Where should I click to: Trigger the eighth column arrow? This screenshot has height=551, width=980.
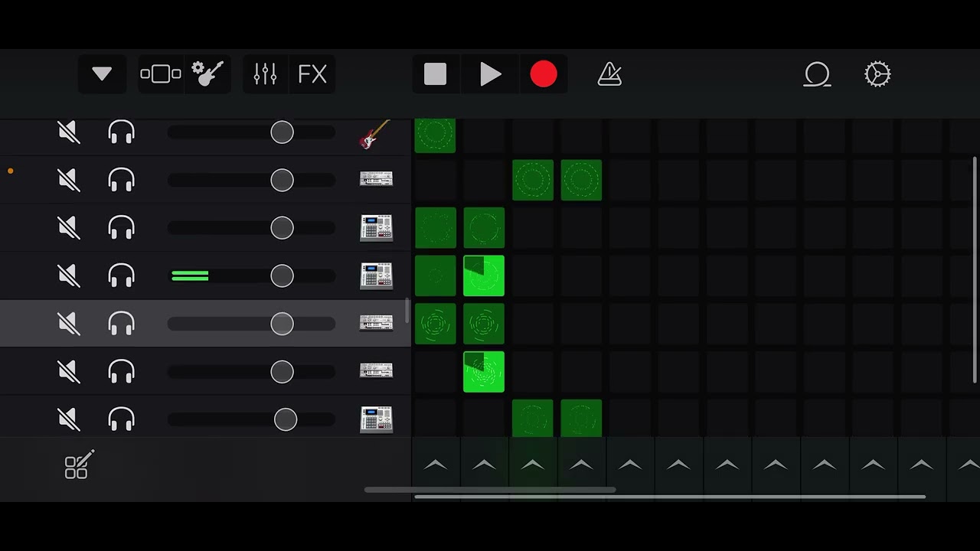776,465
